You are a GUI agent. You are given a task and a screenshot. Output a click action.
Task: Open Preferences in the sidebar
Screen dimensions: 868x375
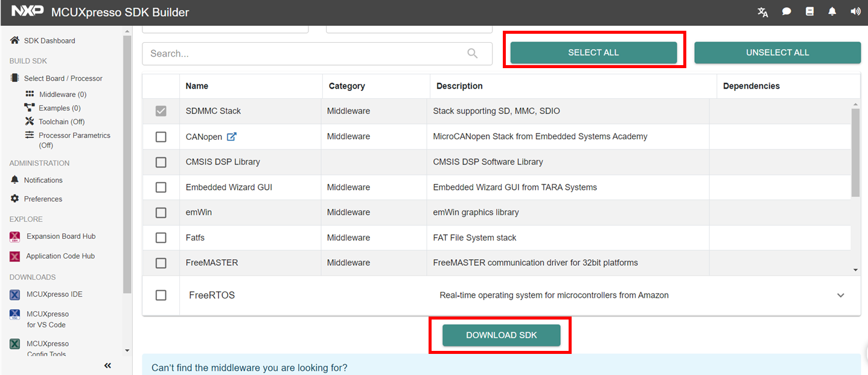tap(43, 199)
